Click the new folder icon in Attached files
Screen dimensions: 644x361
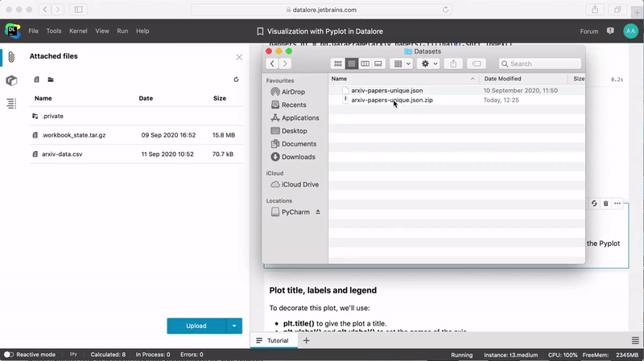tap(51, 80)
